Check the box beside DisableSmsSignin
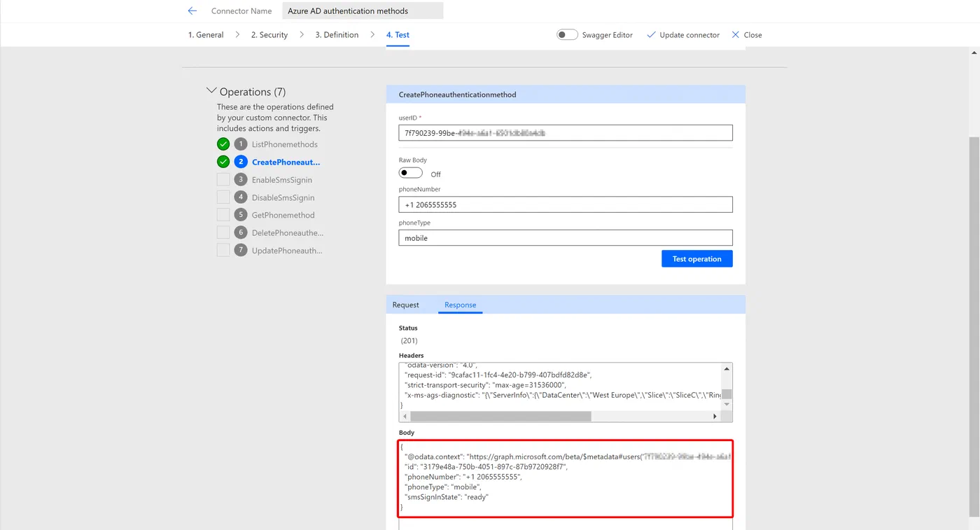 coord(223,197)
